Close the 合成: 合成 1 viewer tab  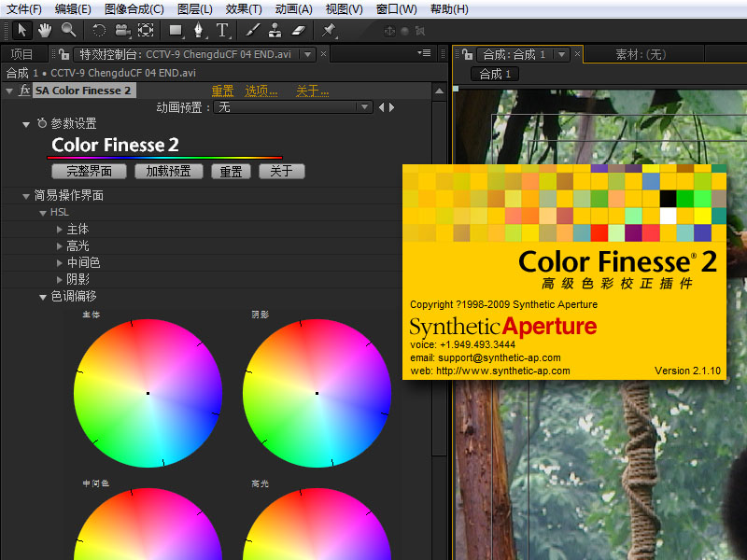pyautogui.click(x=577, y=54)
